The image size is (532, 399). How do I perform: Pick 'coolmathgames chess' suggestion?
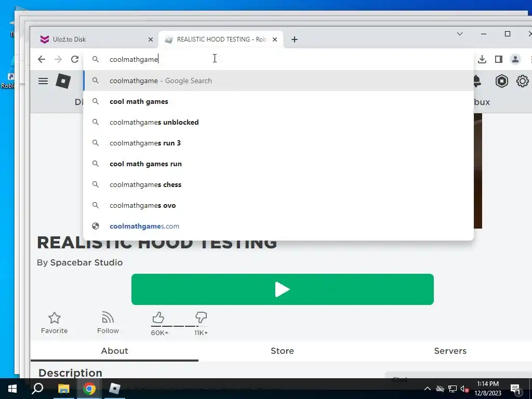[x=278, y=184]
